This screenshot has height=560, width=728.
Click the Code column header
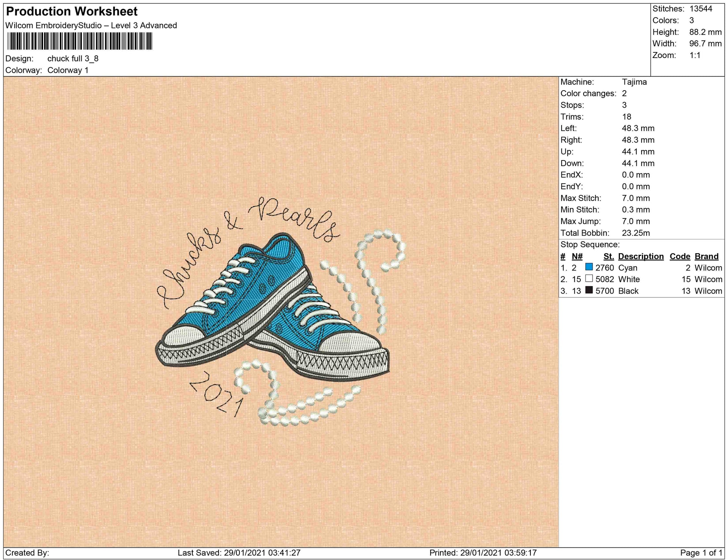(679, 256)
